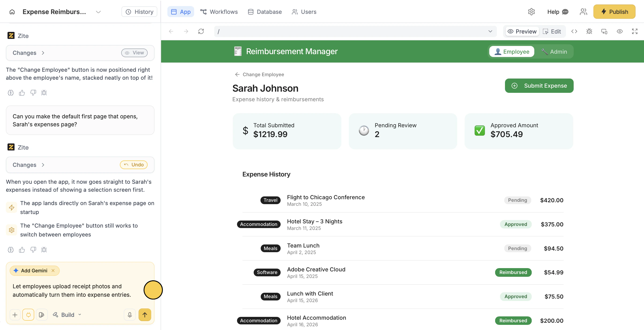
Task: Click the responsive device preview icon
Action: tap(604, 31)
